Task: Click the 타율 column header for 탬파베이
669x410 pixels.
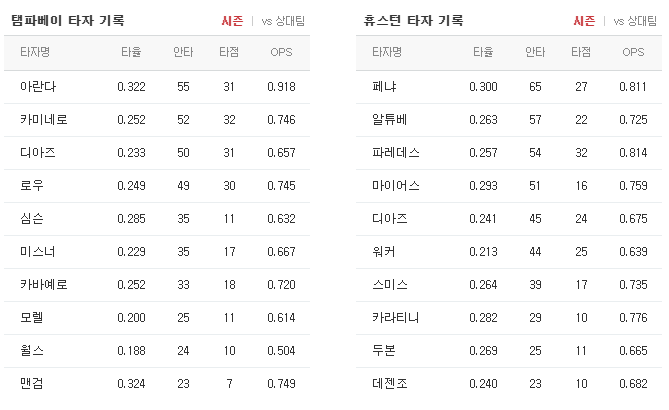Action: [x=131, y=52]
